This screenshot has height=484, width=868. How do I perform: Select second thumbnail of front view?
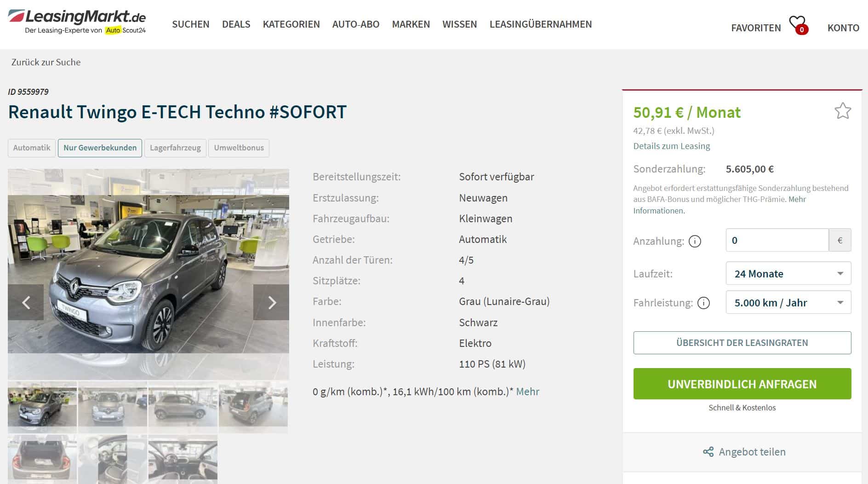[113, 407]
